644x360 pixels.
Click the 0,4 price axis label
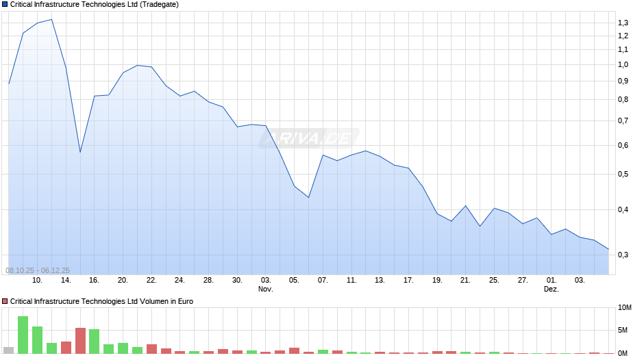coord(623,209)
